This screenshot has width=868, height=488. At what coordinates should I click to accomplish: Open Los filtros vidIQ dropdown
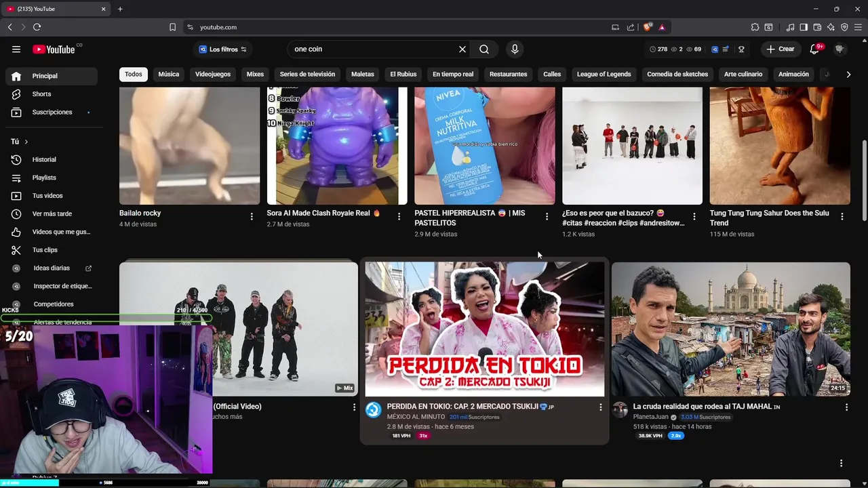[222, 49]
